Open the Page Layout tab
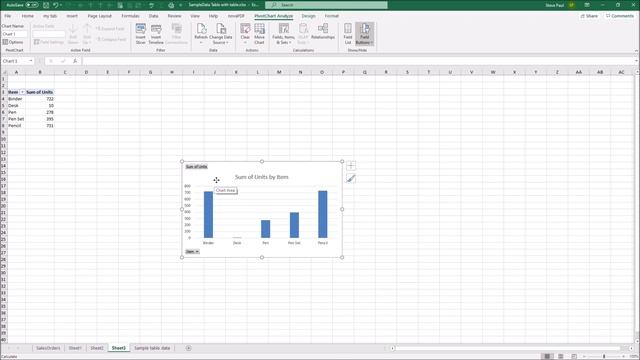 (100, 16)
